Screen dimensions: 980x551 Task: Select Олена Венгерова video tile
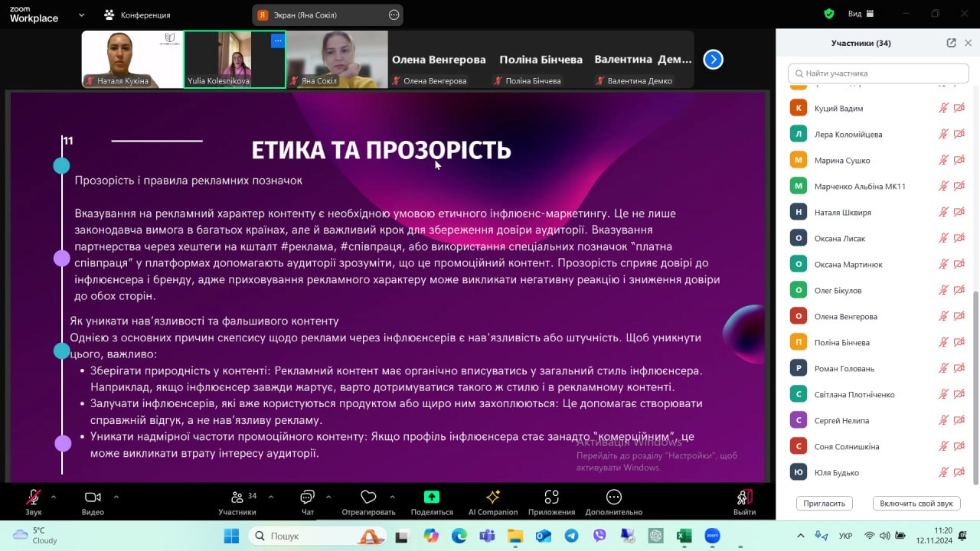439,59
